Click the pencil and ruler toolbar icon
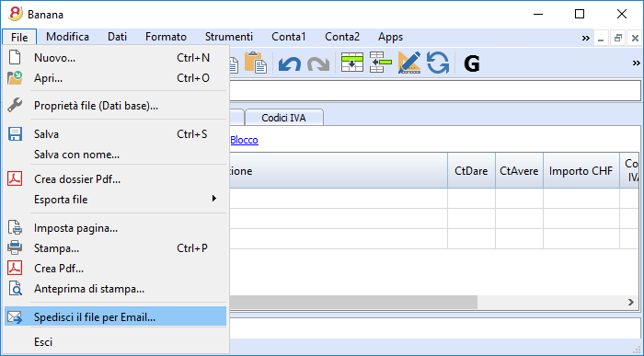The image size is (644, 356). 409,63
